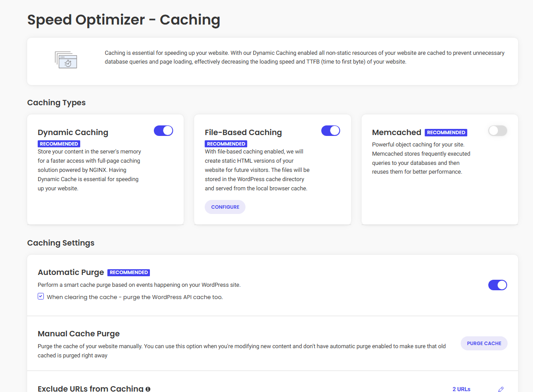Disable the File-Based Caching toggle

tap(330, 131)
